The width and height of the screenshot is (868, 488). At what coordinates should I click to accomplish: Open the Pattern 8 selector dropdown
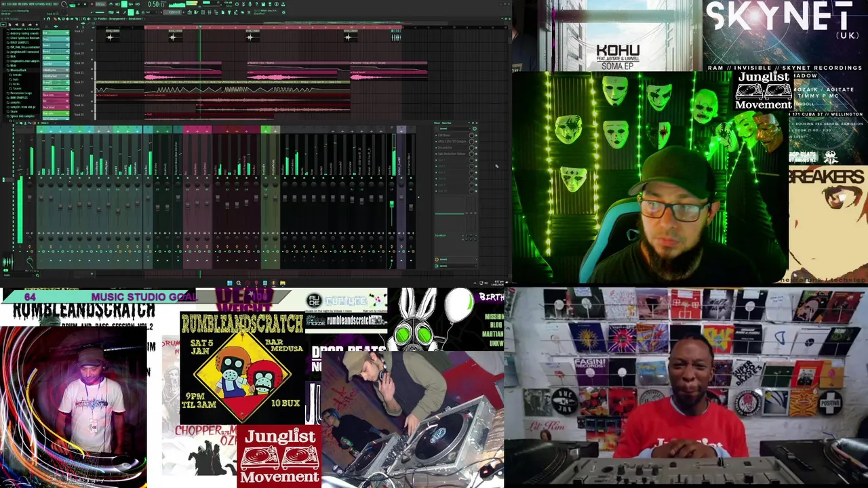point(173,12)
